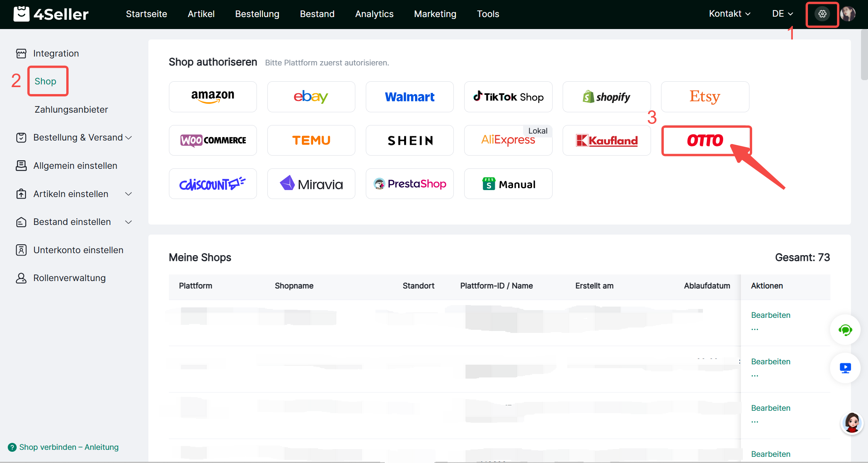
Task: Select Zahlungsanbieter in the sidebar
Action: click(x=71, y=110)
